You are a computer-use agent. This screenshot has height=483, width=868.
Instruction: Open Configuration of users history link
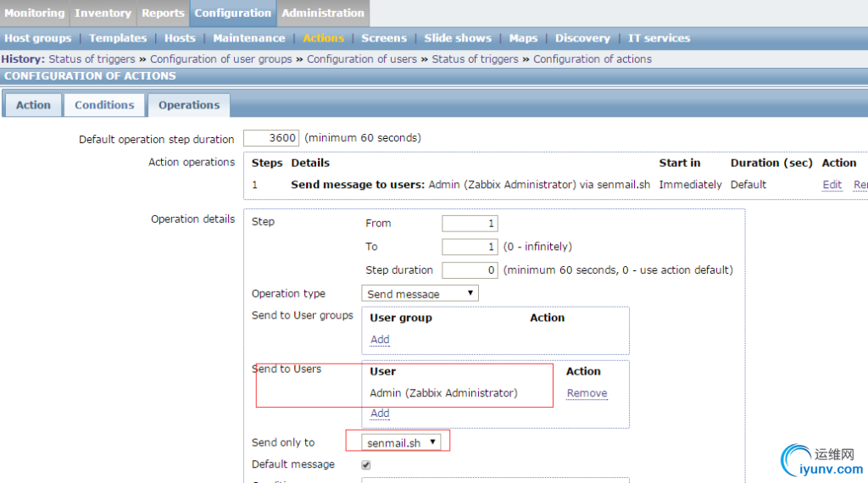point(362,59)
